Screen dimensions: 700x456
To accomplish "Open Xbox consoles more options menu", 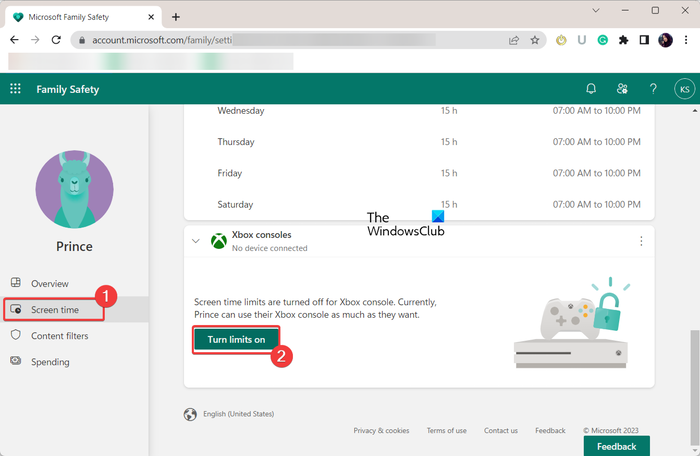I will tap(641, 241).
